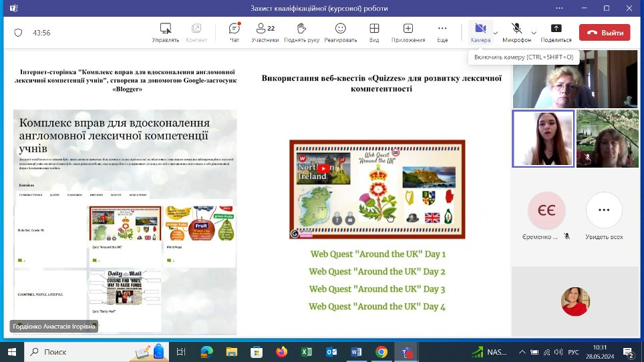The image size is (644, 362).
Task: Raise your hand with Поднять руку
Action: [x=301, y=33]
